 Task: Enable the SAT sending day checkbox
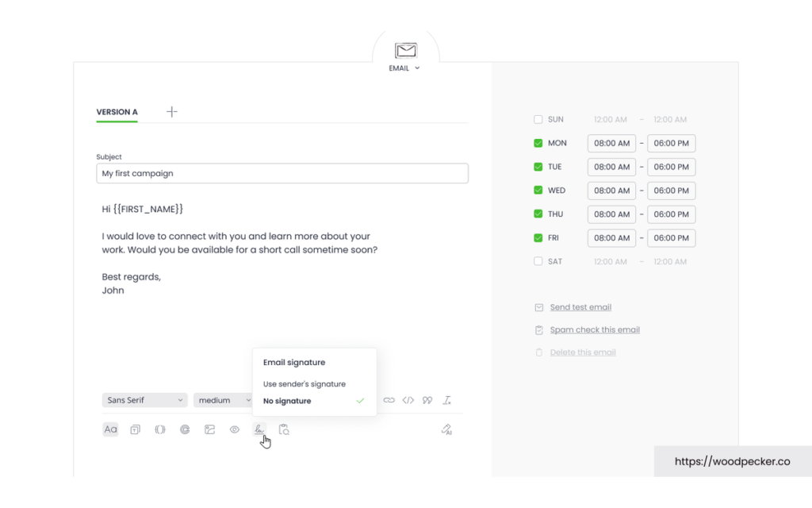[x=538, y=261]
